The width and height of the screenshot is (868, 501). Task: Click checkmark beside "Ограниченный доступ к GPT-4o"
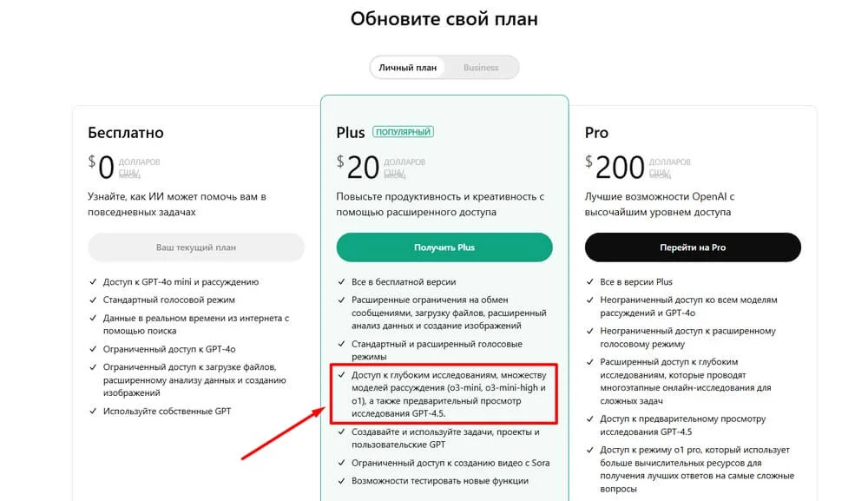[x=93, y=349]
